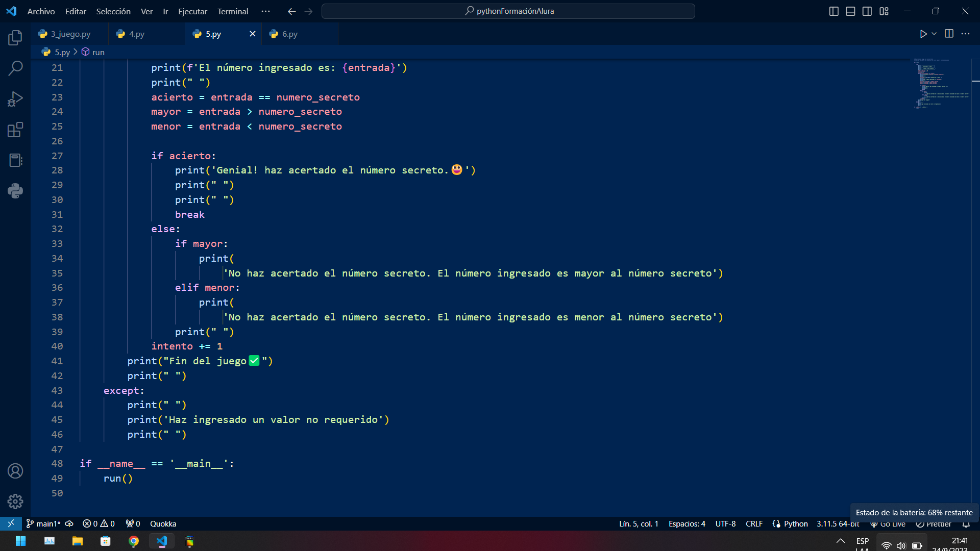Place cursor on the 'break' statement line
The width and height of the screenshot is (980, 551).
(189, 215)
